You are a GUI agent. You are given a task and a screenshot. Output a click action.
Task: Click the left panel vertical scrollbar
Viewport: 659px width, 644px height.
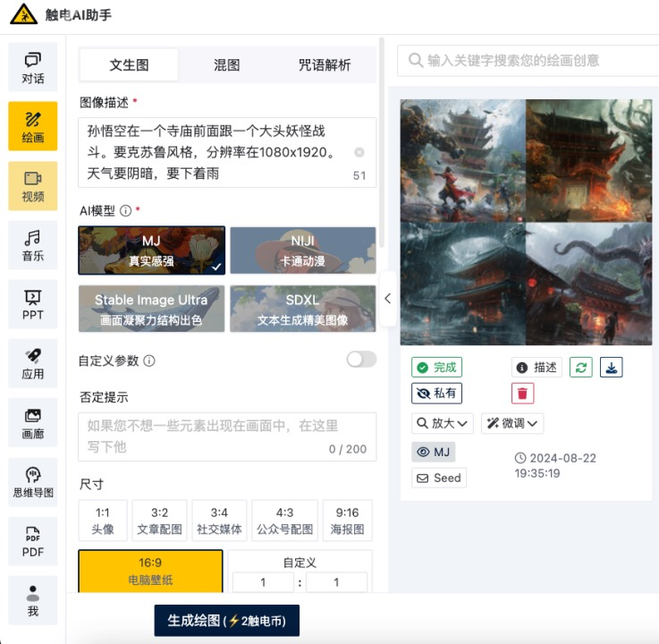pyautogui.click(x=382, y=143)
